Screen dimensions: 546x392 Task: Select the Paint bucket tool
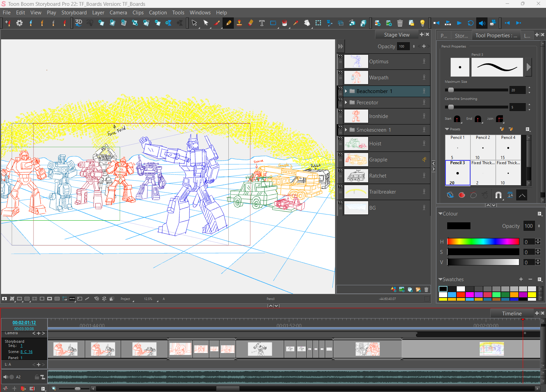[x=284, y=23]
